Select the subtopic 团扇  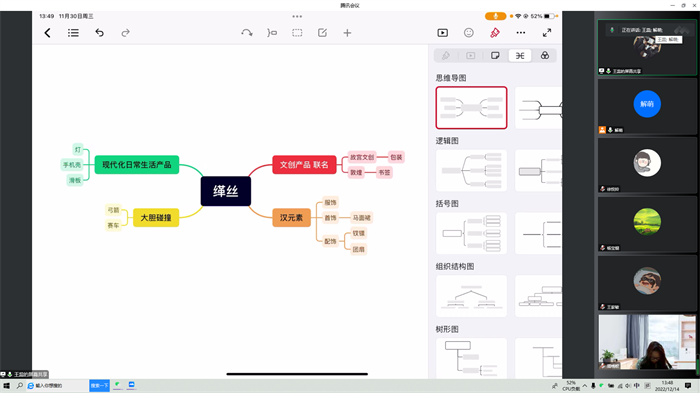358,249
